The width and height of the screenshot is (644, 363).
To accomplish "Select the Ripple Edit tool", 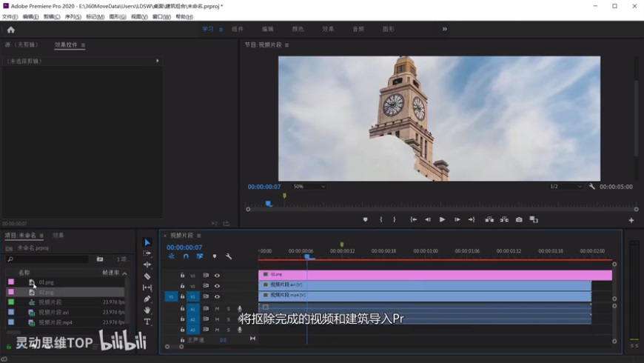I will point(147,264).
